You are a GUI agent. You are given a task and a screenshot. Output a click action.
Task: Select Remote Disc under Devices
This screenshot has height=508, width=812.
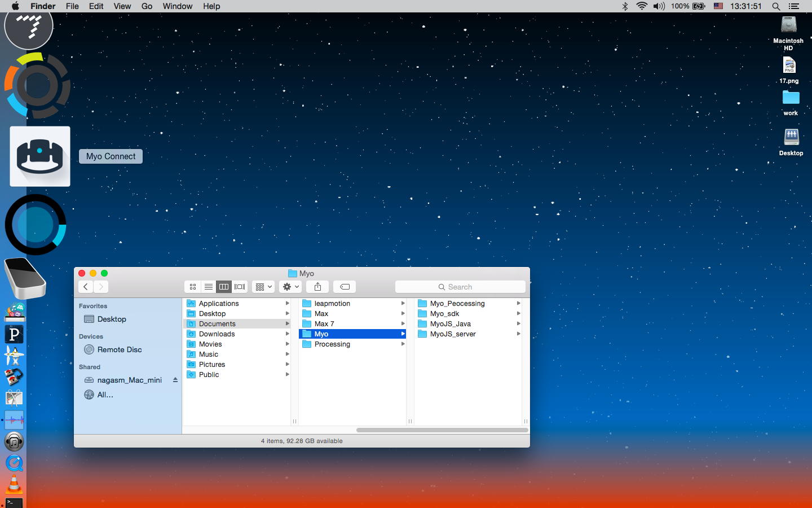pyautogui.click(x=119, y=349)
